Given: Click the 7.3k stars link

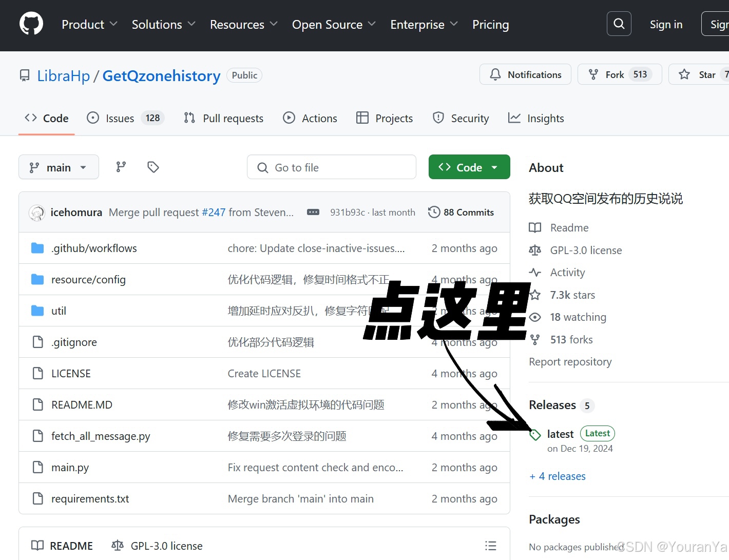Looking at the screenshot, I should pyautogui.click(x=572, y=295).
